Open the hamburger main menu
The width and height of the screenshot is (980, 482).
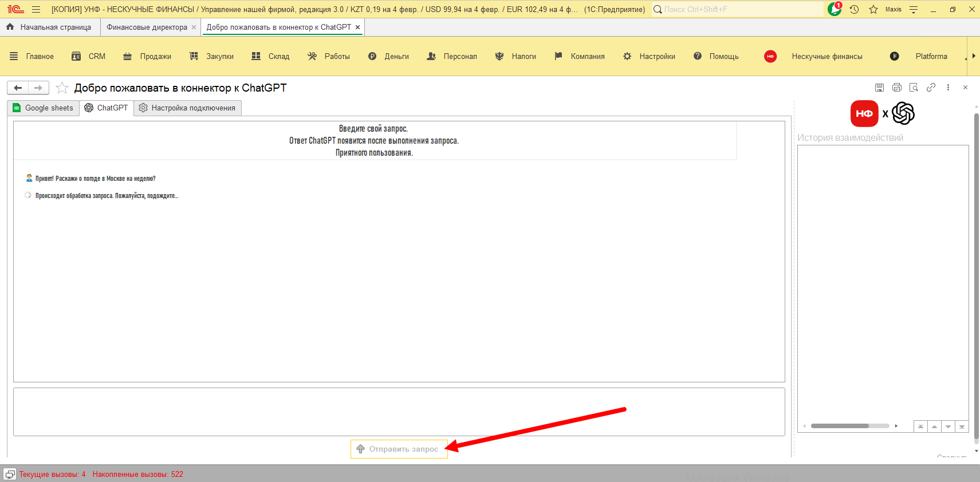coord(36,9)
